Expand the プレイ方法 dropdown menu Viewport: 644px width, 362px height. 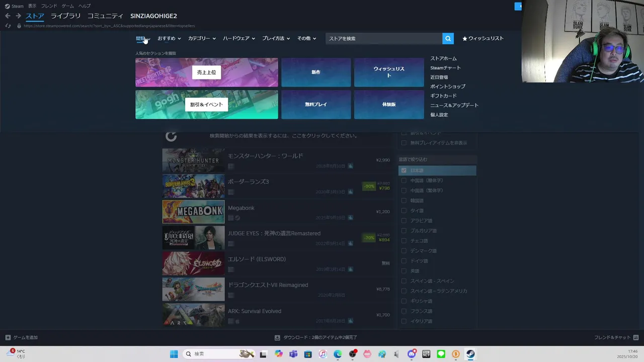(x=276, y=38)
